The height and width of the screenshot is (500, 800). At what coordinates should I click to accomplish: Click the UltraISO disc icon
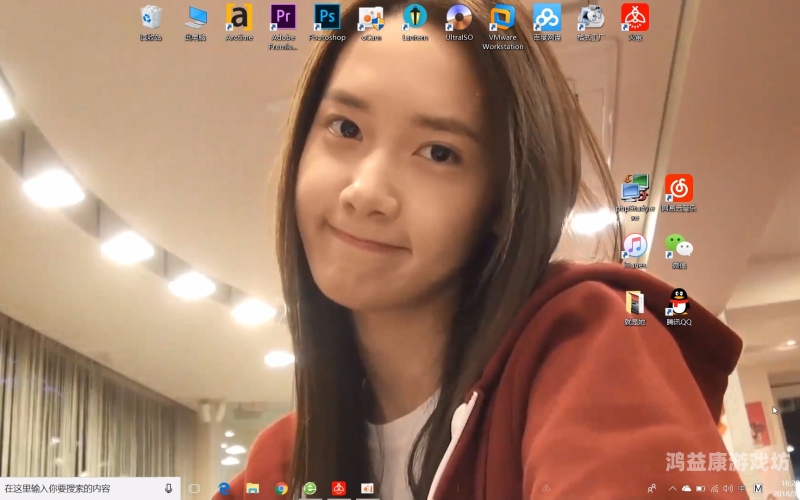tap(459, 23)
